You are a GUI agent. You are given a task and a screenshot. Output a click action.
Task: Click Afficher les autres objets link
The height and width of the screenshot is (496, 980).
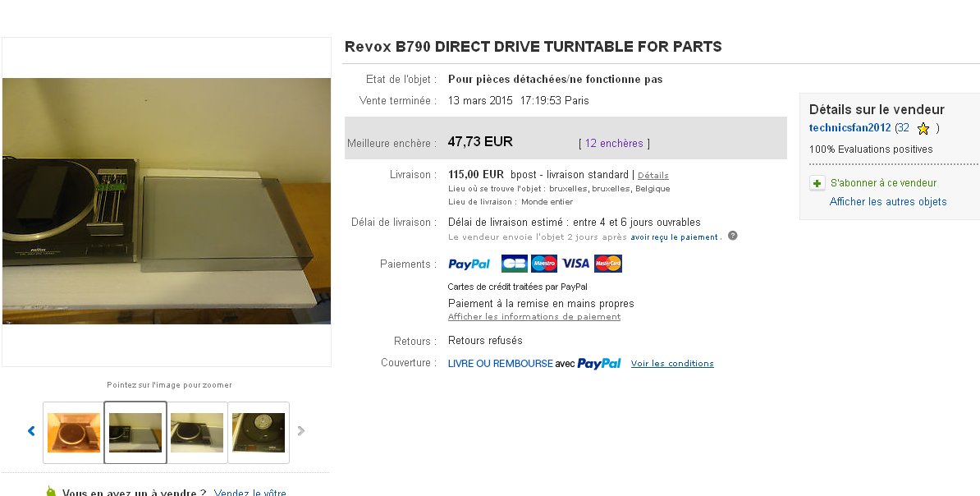pyautogui.click(x=887, y=201)
